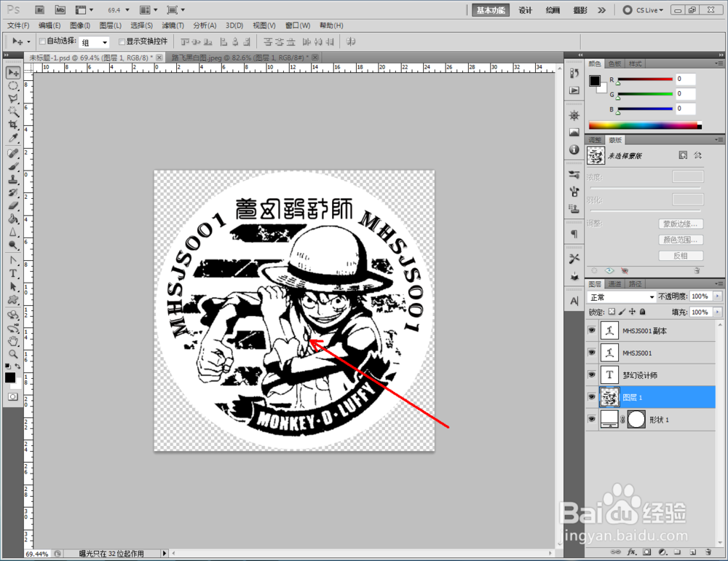
Task: Select the Polygonal Lasso tool
Action: 13,98
